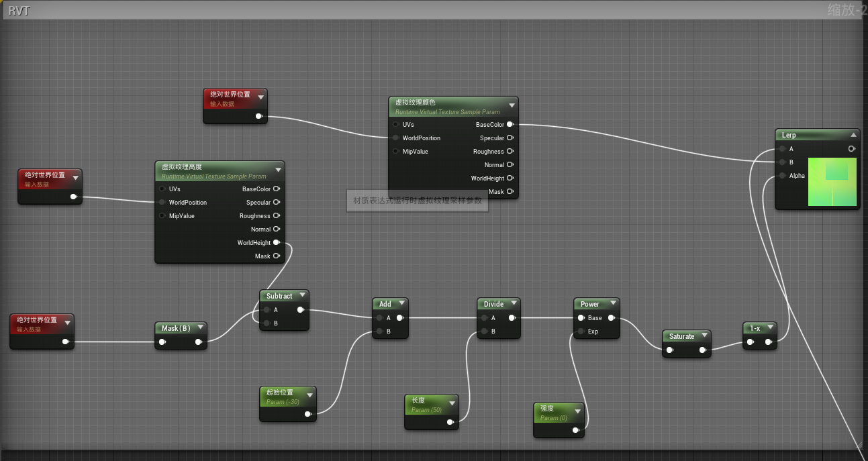
Task: Select the 虚拟纹理高度 node title
Action: click(x=182, y=166)
